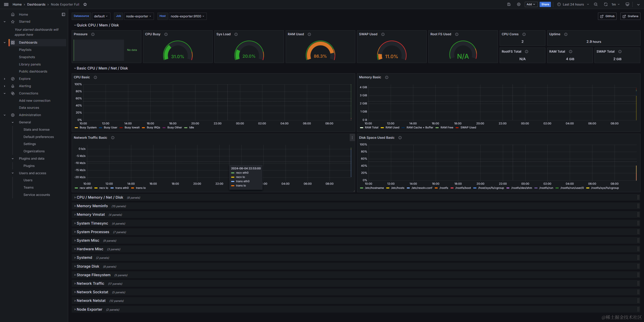Image resolution: width=644 pixels, height=322 pixels.
Task: Refresh the dashboard
Action: point(606,4)
